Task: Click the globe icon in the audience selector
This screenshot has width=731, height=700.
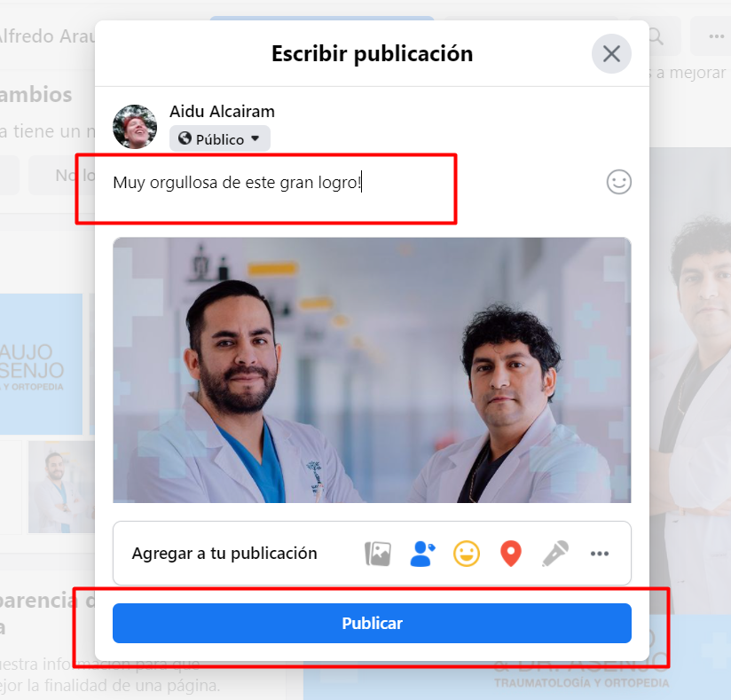Action: (185, 138)
